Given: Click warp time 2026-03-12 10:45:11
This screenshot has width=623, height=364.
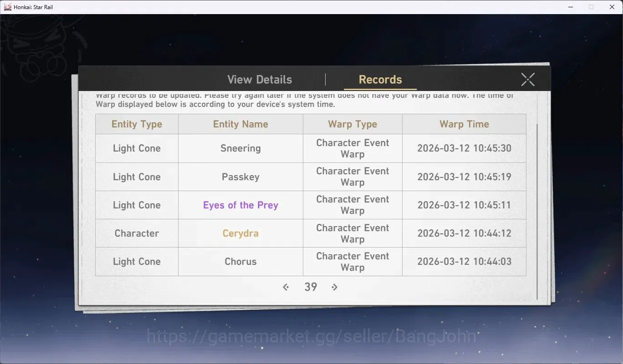Looking at the screenshot, I should [464, 205].
